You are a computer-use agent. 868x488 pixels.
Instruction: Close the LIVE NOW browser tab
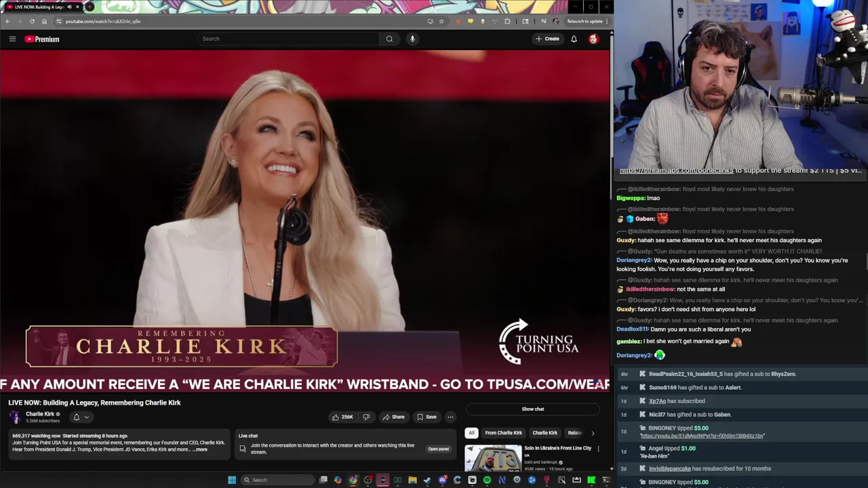(x=77, y=7)
